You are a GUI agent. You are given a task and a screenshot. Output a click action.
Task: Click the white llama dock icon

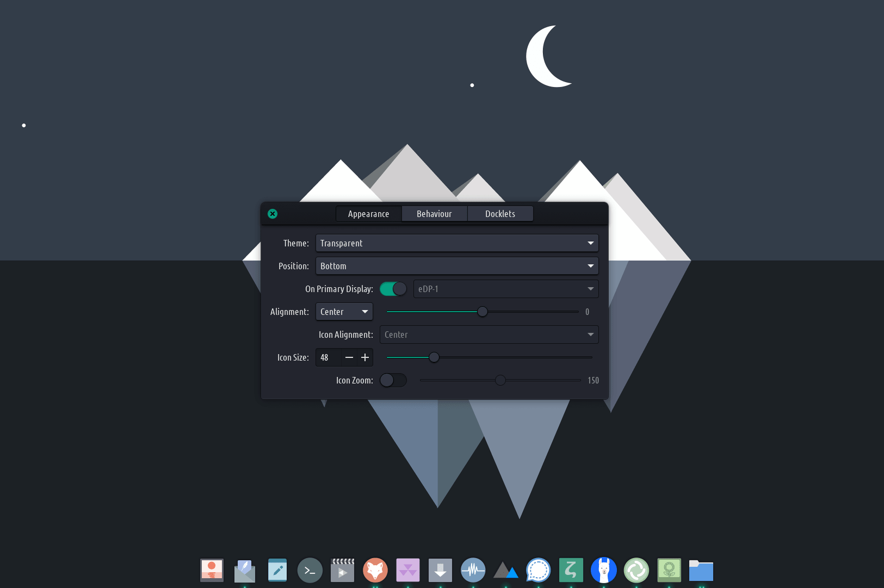(x=604, y=571)
